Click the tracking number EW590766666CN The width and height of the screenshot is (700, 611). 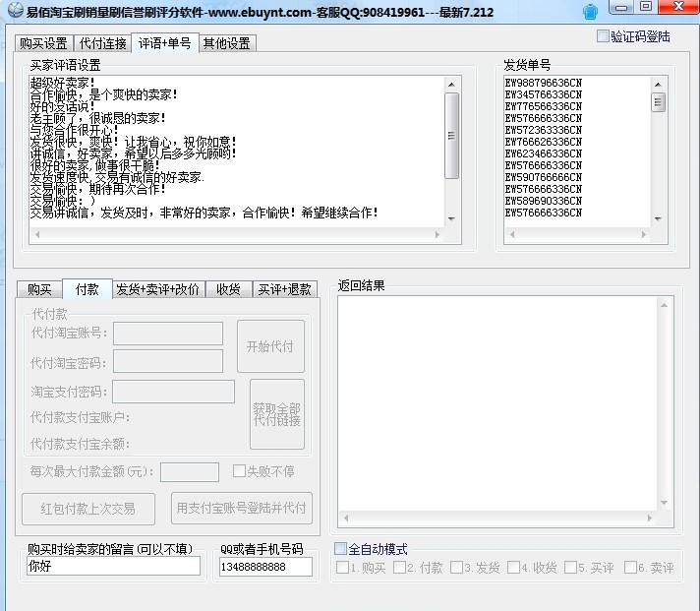pyautogui.click(x=544, y=177)
